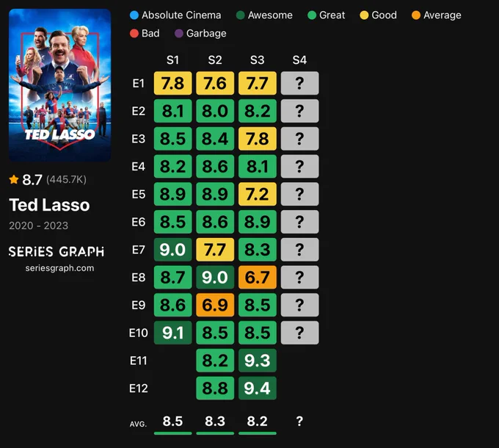499x448 pixels.
Task: Click the 2020 - 2023 year range
Action: (x=38, y=225)
